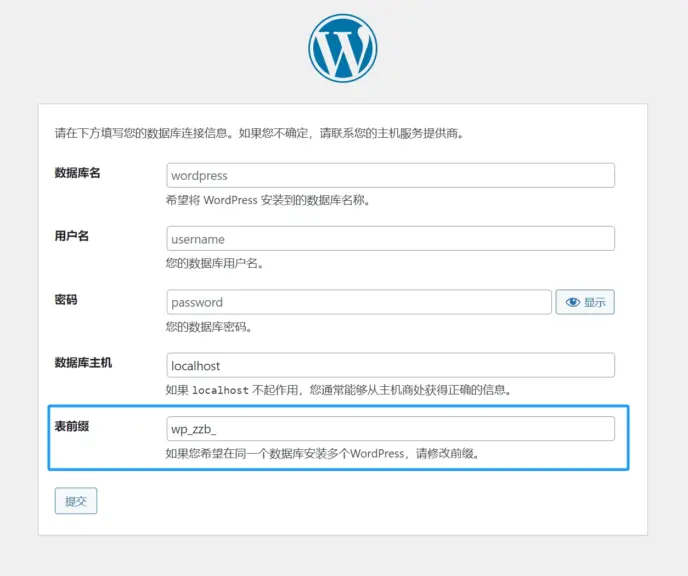
Task: Toggle password visibility with the eye icon
Action: coord(585,302)
